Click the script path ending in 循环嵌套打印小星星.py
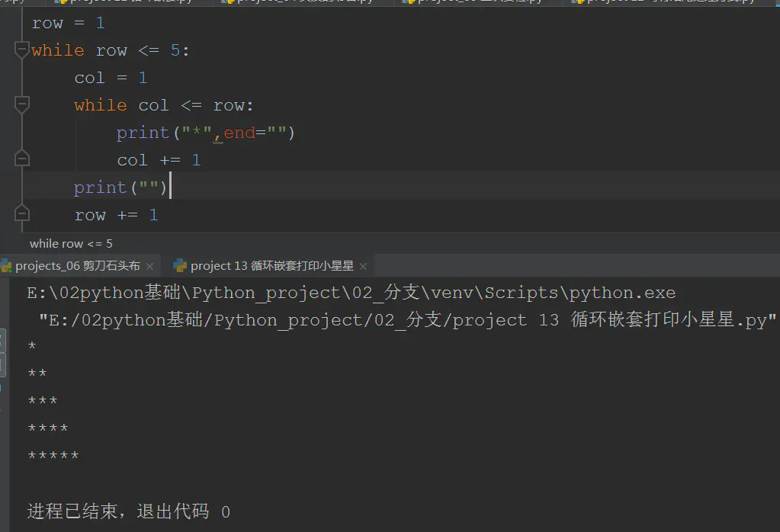 (407, 319)
